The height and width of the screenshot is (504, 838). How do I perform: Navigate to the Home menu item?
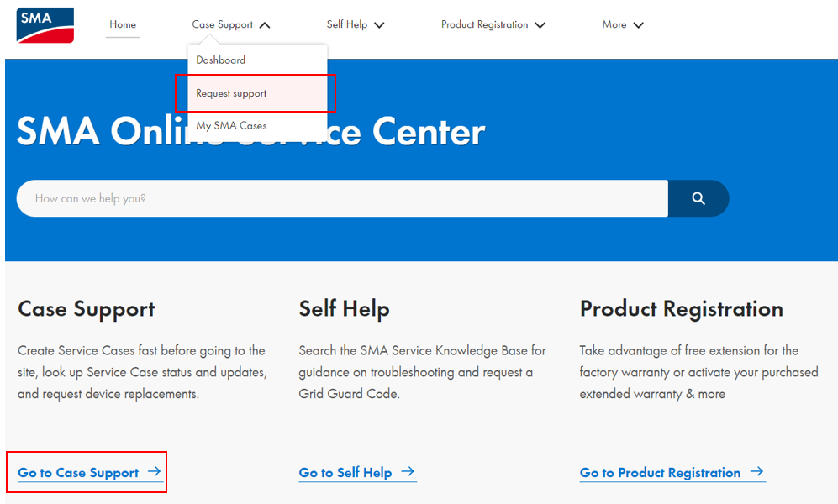(123, 24)
